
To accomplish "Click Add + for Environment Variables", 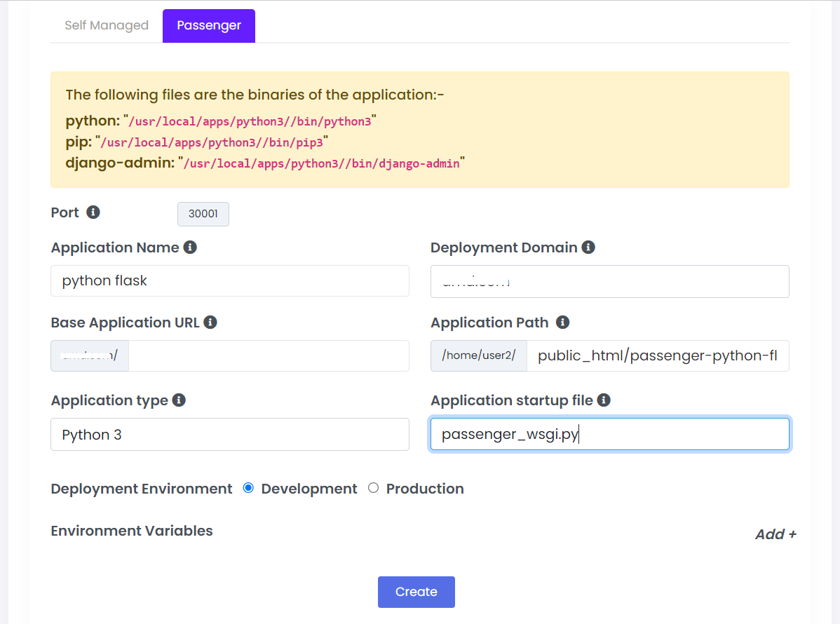I will [x=775, y=534].
